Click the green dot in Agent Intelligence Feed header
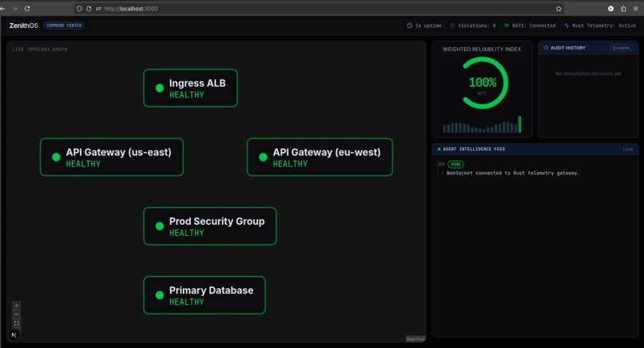644x348 pixels. click(x=439, y=149)
